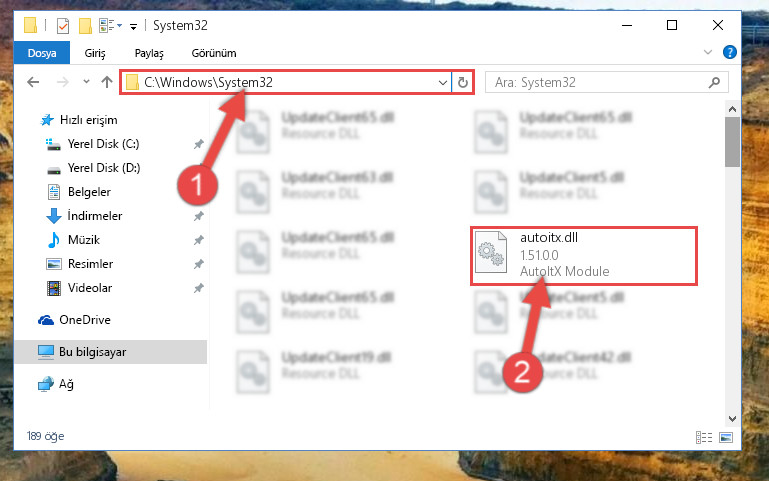Toggle pin next to Müzik
This screenshot has width=769, height=481.
pyautogui.click(x=198, y=240)
